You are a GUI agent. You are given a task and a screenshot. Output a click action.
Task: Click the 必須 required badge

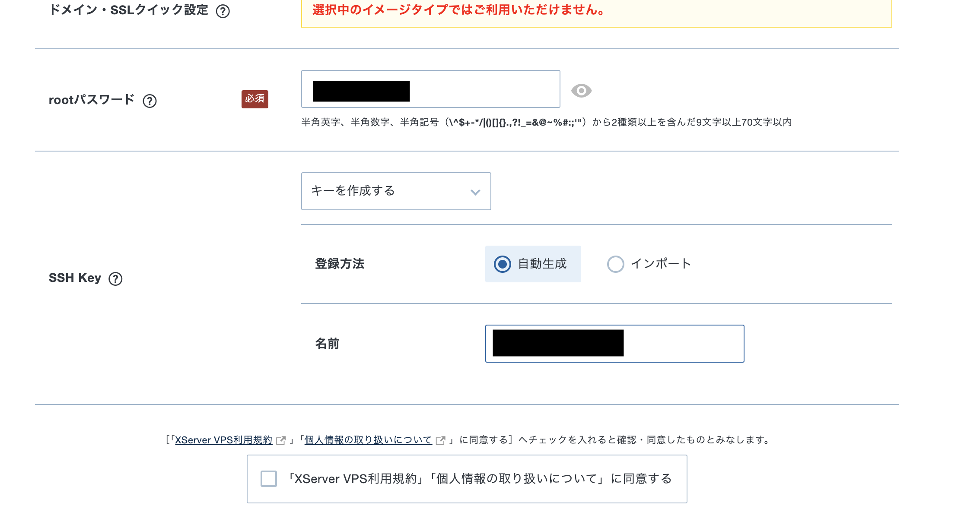[x=255, y=99]
